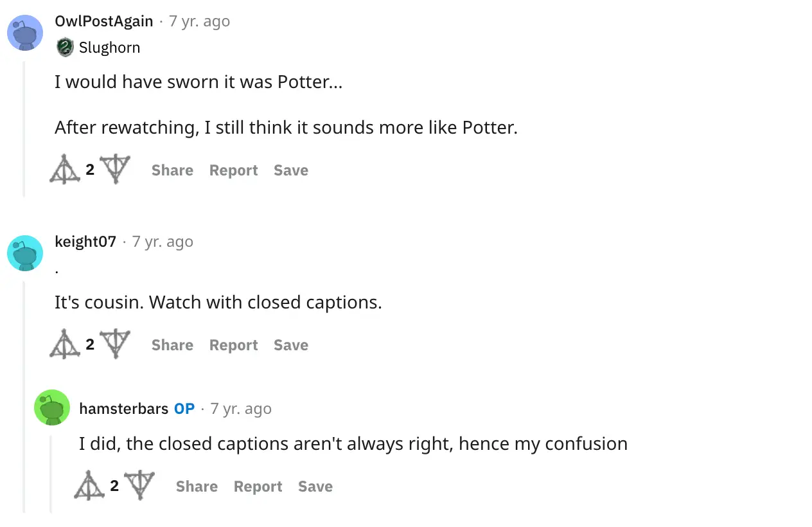The height and width of the screenshot is (527, 812).
Task: Click the Slytherin crest flair badge
Action: point(65,47)
